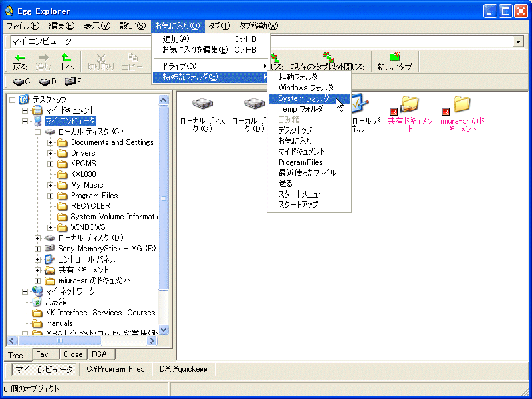The width and height of the screenshot is (532, 399).
Task: Click the 戻る back arrow icon
Action: (x=20, y=57)
